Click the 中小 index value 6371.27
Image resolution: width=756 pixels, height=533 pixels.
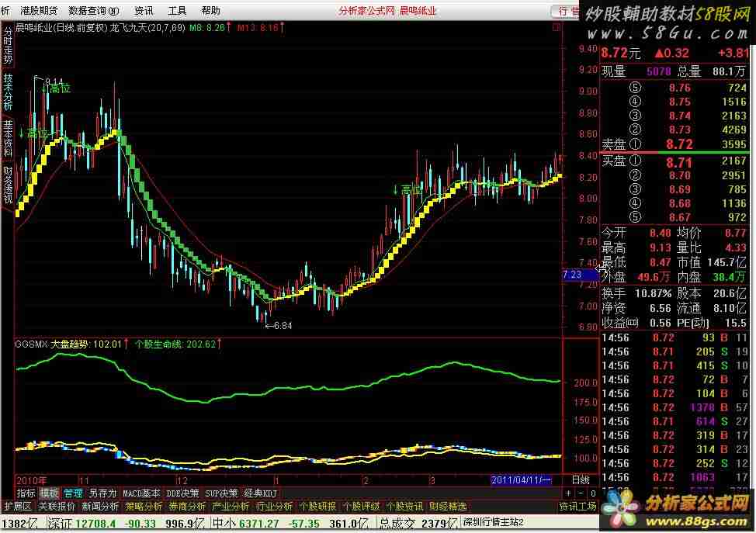(x=259, y=524)
